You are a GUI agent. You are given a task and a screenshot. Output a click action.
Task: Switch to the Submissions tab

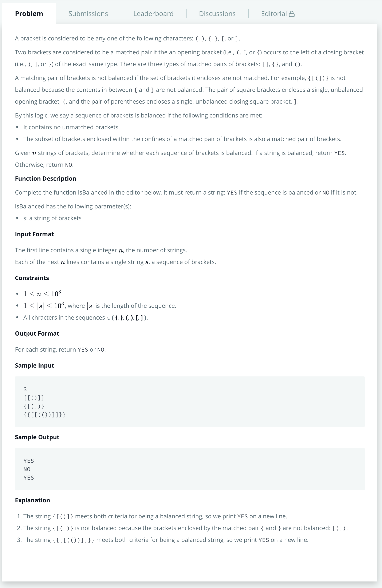(88, 14)
